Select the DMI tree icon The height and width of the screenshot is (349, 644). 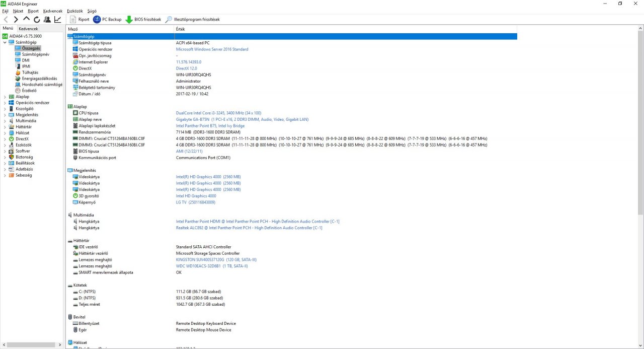pyautogui.click(x=18, y=60)
